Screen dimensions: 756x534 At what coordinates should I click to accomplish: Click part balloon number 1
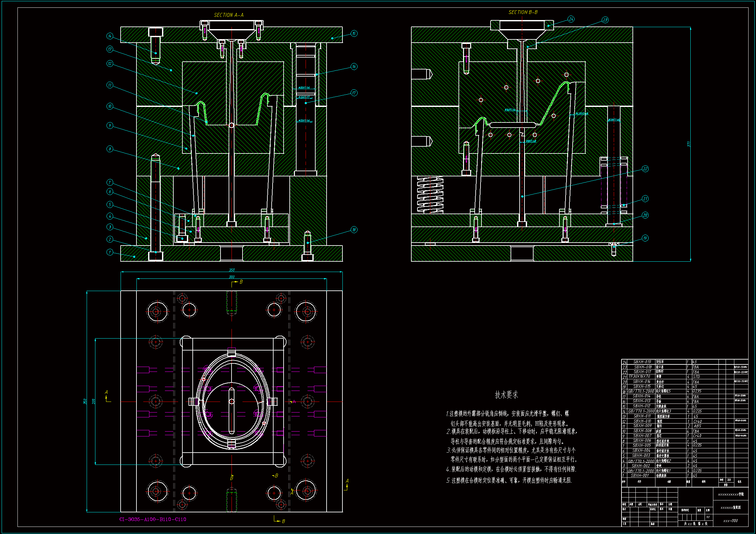[110, 252]
